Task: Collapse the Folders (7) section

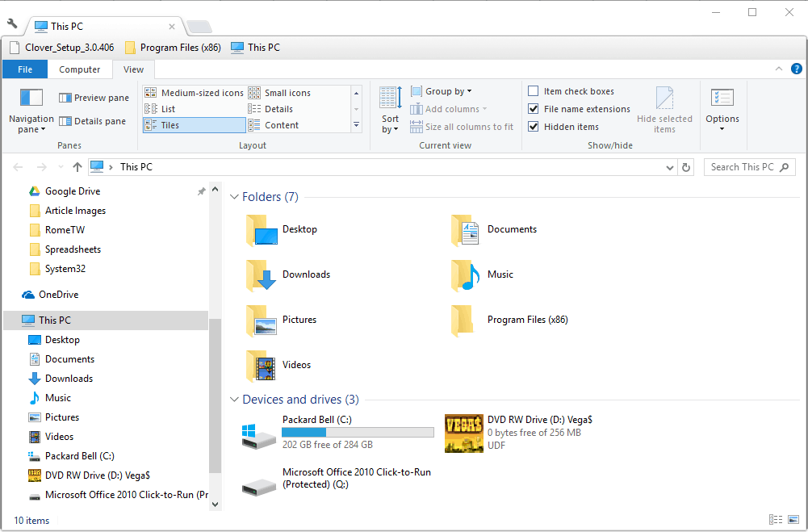Action: point(233,196)
